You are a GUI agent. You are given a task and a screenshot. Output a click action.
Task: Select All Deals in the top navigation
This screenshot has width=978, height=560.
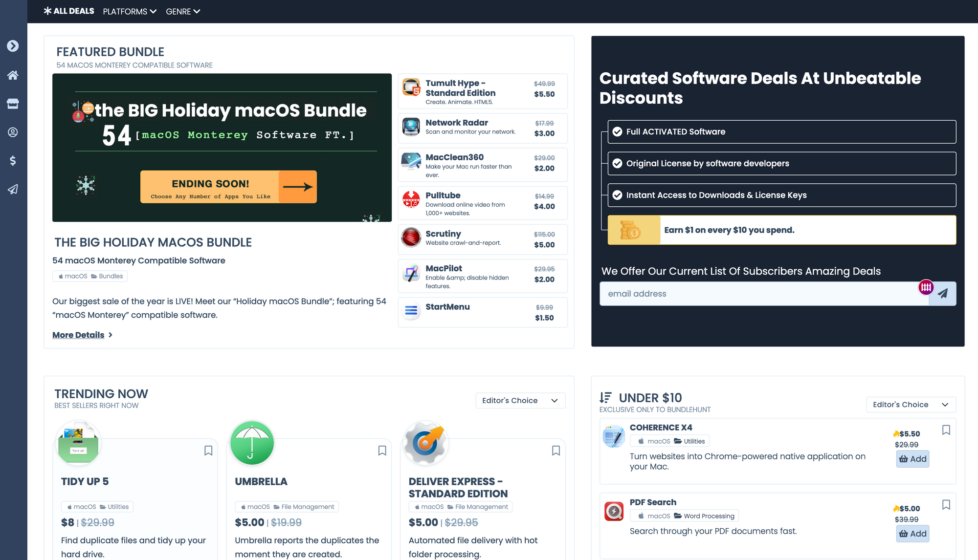[69, 11]
